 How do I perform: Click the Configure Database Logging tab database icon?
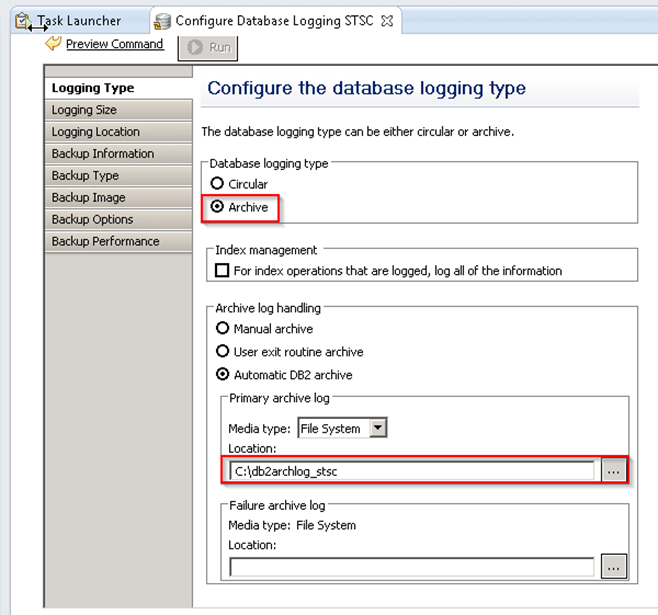point(162,21)
